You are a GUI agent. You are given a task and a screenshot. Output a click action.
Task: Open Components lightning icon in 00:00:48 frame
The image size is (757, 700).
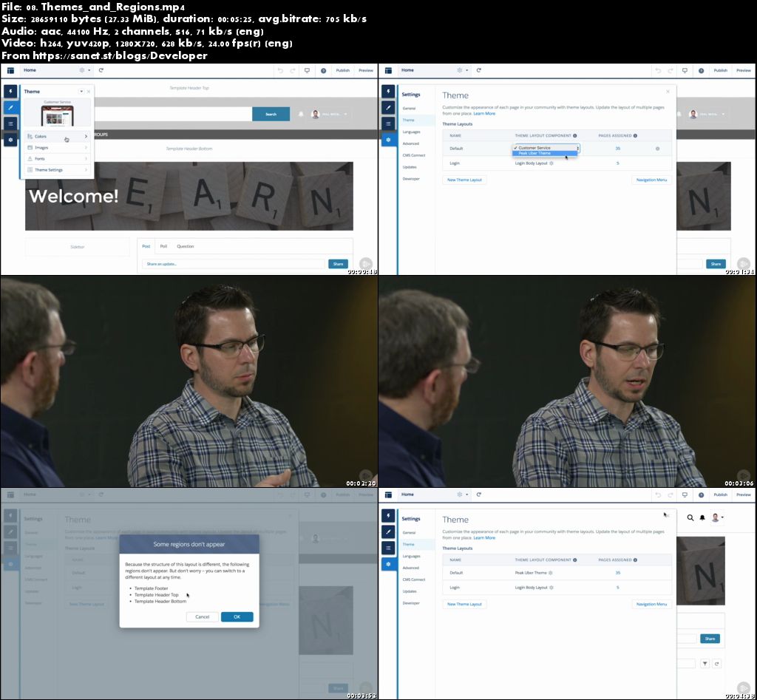click(x=10, y=91)
